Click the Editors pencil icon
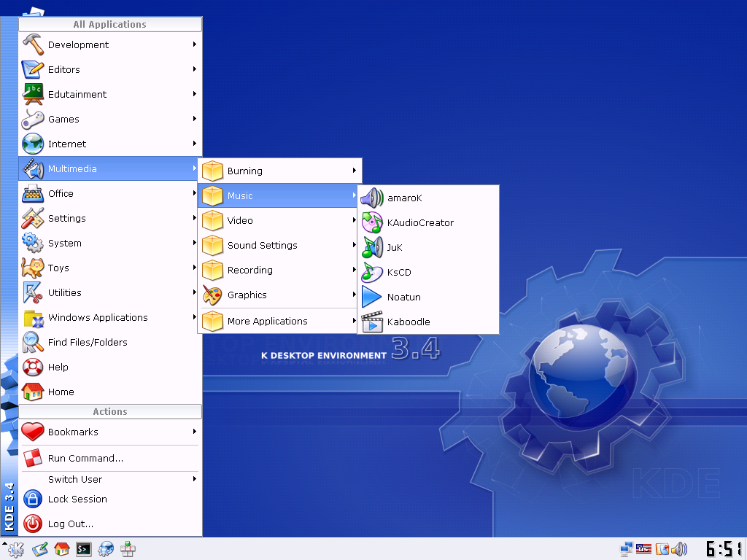The width and height of the screenshot is (747, 560). click(x=33, y=69)
